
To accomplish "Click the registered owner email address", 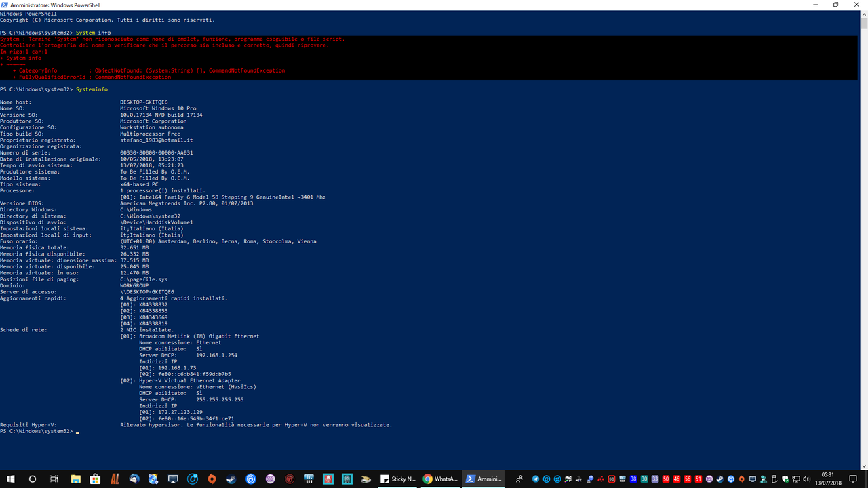I will click(x=157, y=140).
